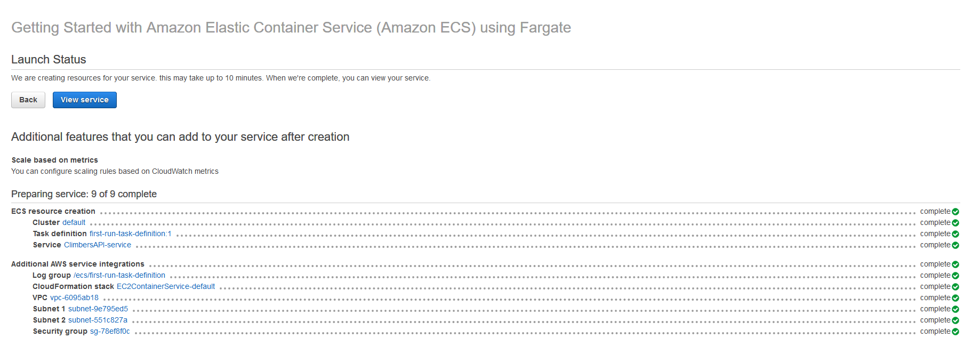Open the /ecs/first-run-task-definition log group
This screenshot has width=980, height=354.
[x=119, y=275]
